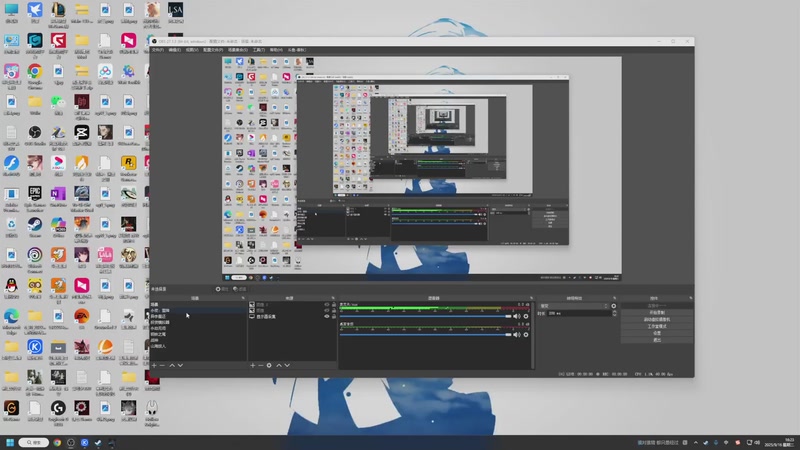Open the View menu in OBS
The image size is (800, 450).
pos(192,50)
